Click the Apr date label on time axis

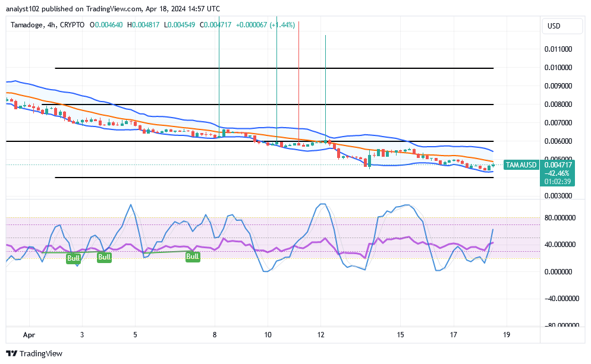(29, 335)
